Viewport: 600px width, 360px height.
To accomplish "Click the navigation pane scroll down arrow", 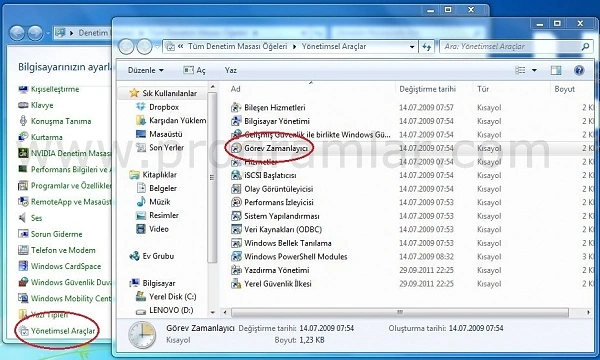I will [x=213, y=312].
